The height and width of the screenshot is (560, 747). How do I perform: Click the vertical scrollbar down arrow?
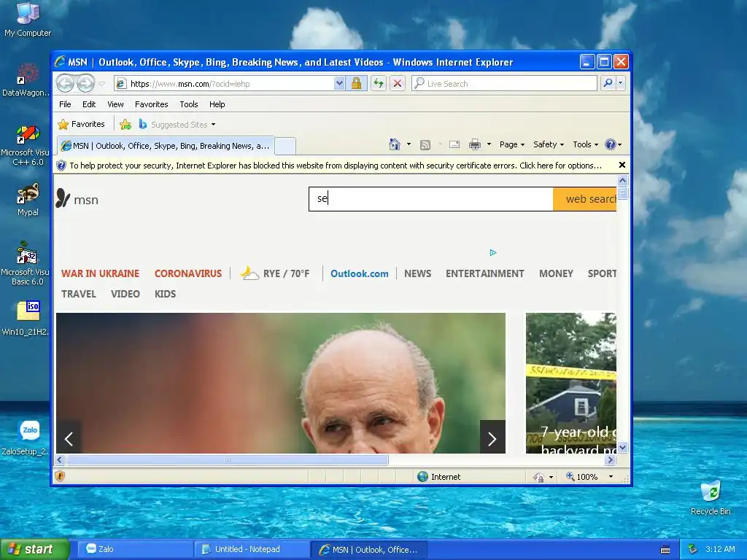click(x=623, y=448)
